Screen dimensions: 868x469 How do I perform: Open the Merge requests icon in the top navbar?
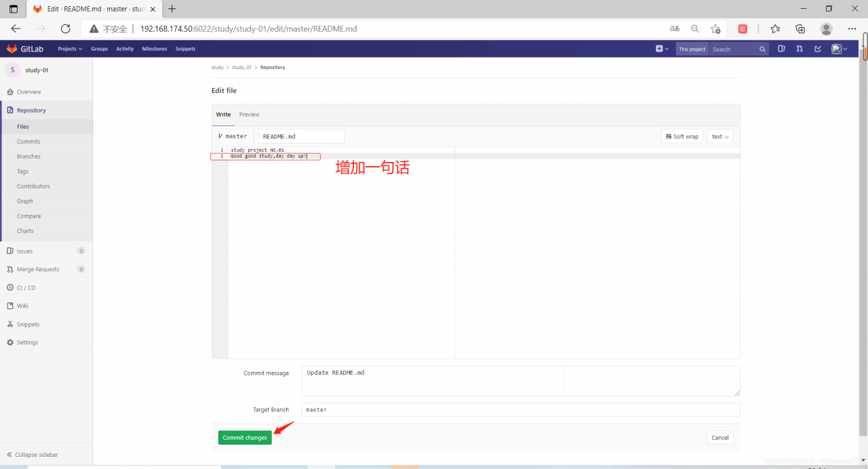pyautogui.click(x=800, y=49)
